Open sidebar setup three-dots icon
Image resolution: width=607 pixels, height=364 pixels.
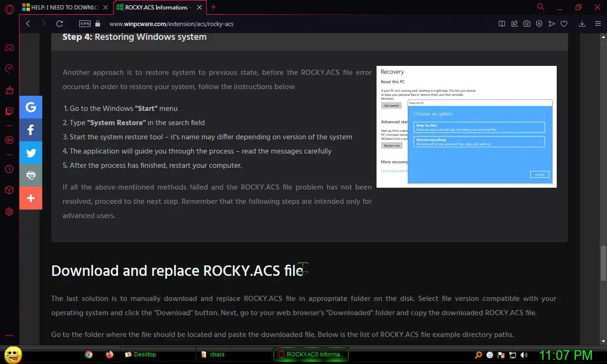tap(9, 336)
